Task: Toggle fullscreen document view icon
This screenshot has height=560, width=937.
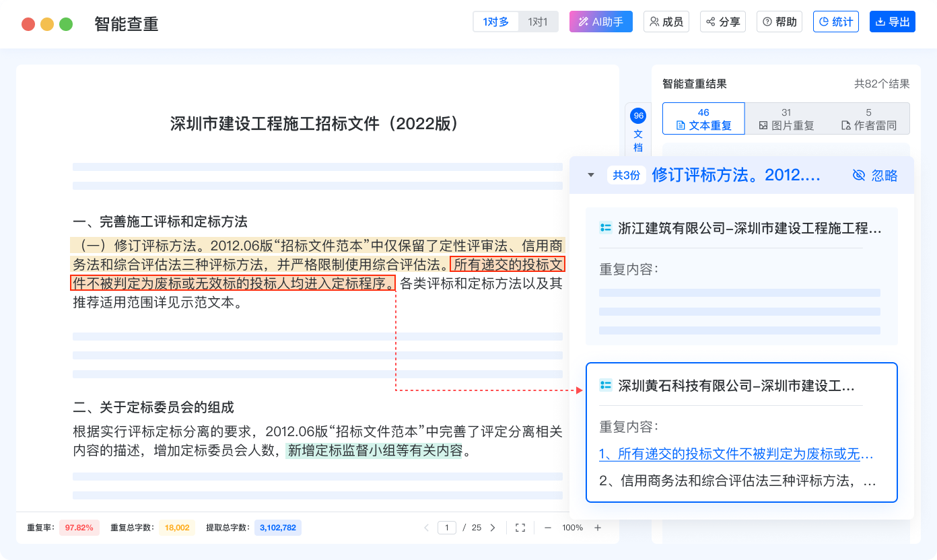Action: (520, 528)
